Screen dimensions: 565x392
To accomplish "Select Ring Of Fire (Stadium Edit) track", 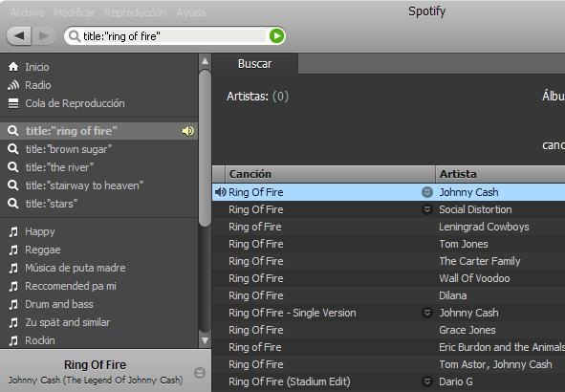I will 290,381.
